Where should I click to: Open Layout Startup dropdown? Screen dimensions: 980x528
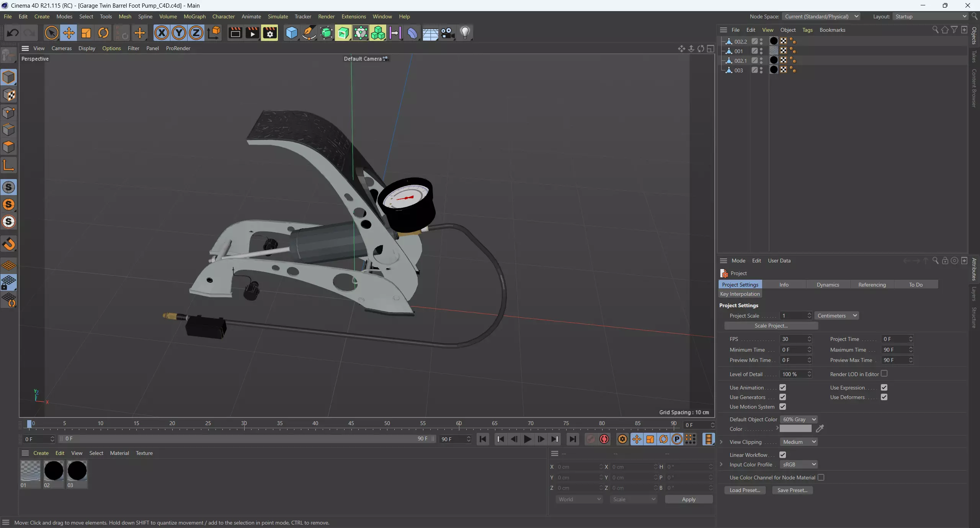(930, 16)
